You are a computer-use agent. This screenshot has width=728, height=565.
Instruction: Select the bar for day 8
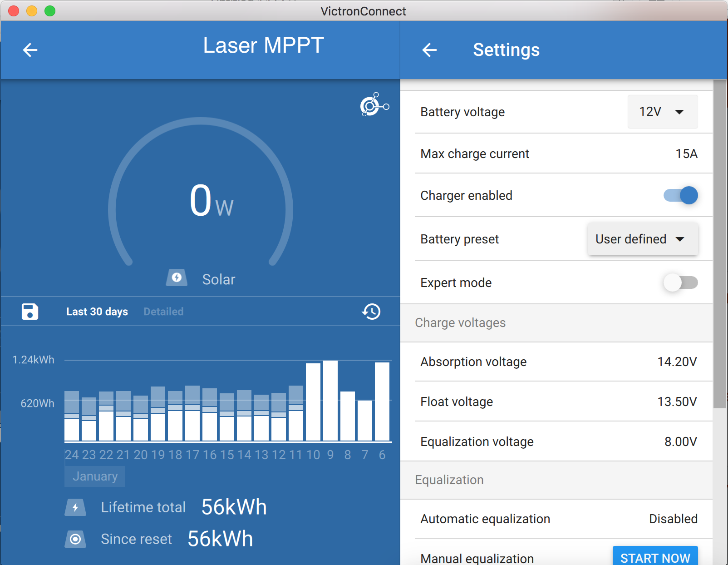coord(348,416)
